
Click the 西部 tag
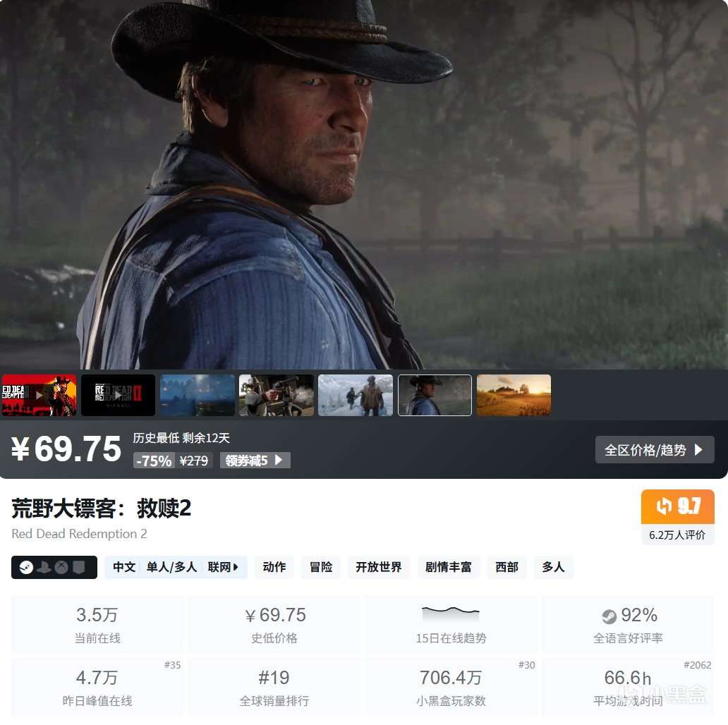tap(506, 567)
